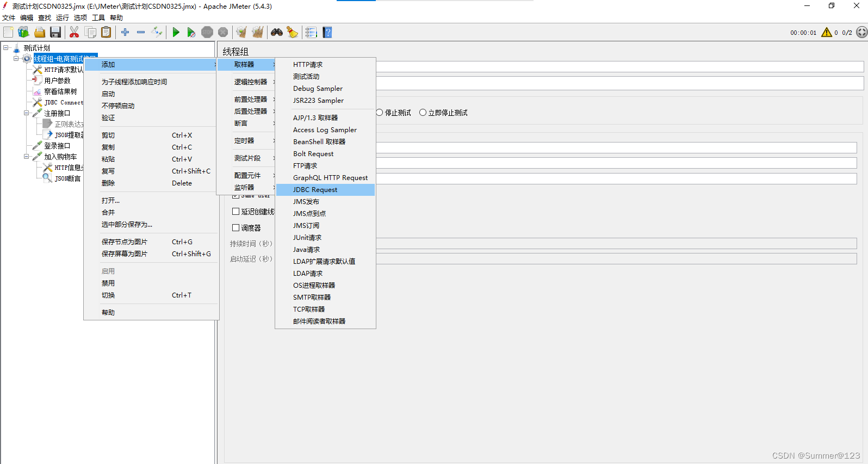Click the Expand all plus icon

125,32
